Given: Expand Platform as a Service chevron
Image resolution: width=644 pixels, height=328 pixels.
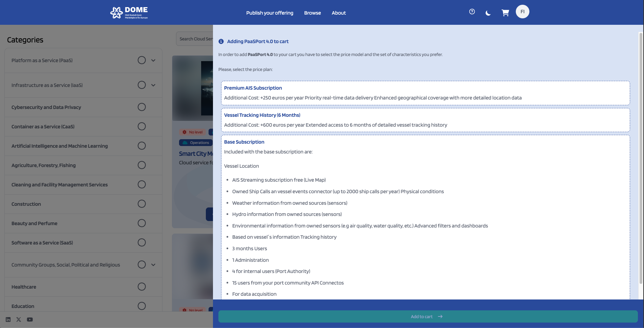Looking at the screenshot, I should click(153, 60).
